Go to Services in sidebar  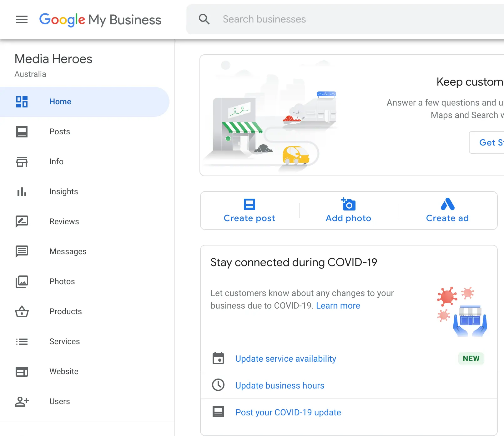tap(84, 342)
